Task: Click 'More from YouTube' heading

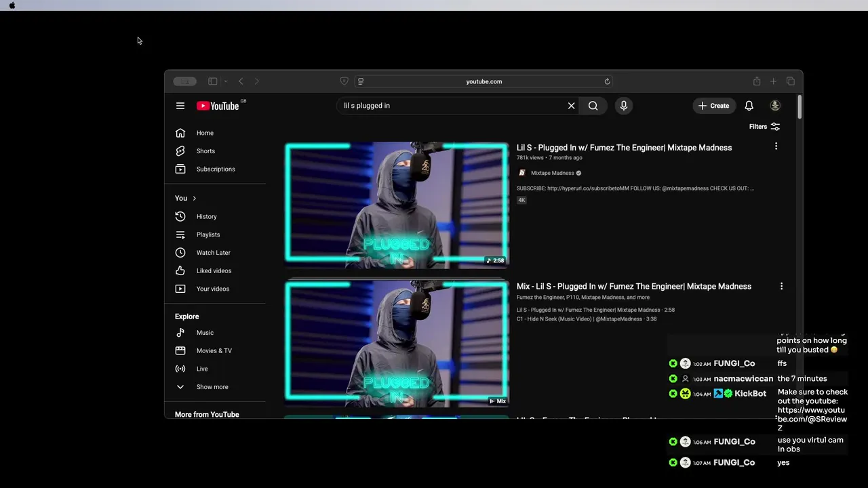Action: [207, 415]
